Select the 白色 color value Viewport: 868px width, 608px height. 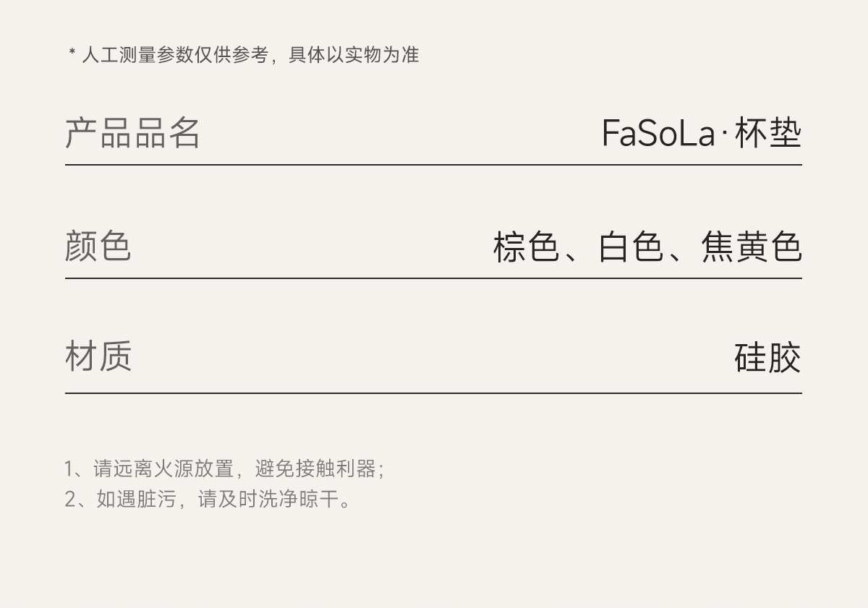tap(631, 247)
